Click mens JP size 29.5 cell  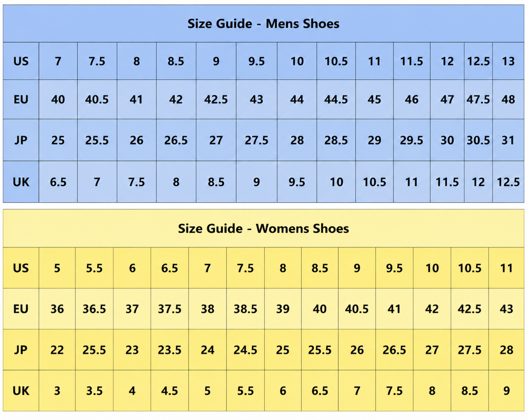coord(412,140)
